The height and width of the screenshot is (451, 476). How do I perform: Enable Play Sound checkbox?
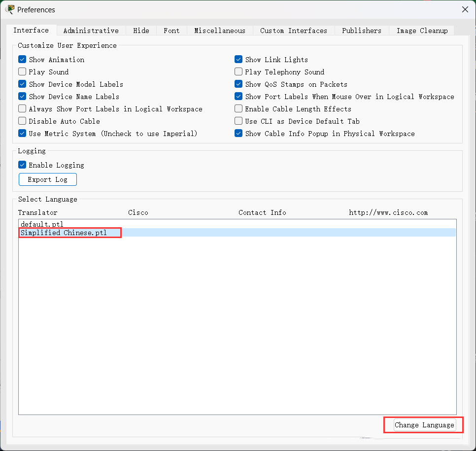[22, 71]
